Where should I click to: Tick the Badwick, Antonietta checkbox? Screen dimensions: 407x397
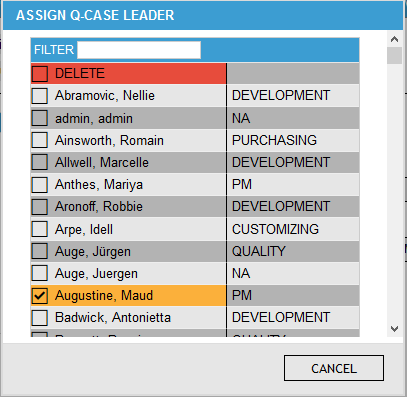coord(40,318)
